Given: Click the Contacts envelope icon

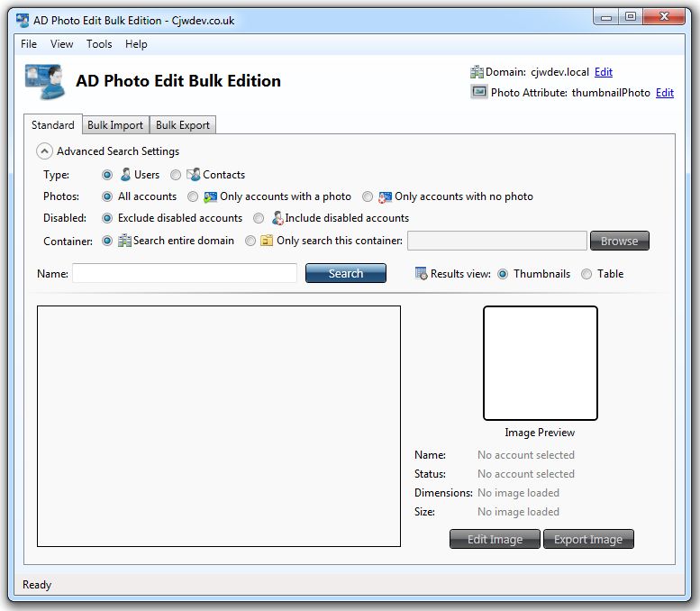Looking at the screenshot, I should coord(194,174).
